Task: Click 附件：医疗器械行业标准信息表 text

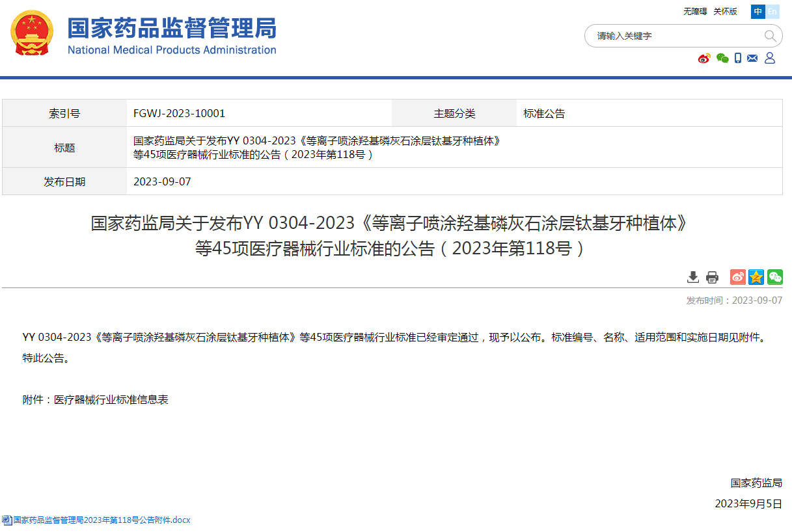Action: 96,399
